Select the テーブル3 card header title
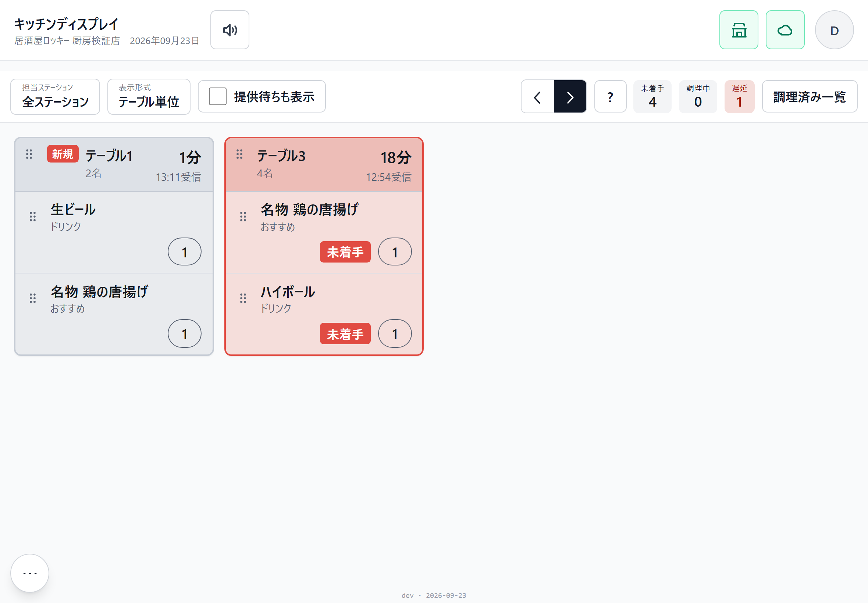 coord(281,156)
